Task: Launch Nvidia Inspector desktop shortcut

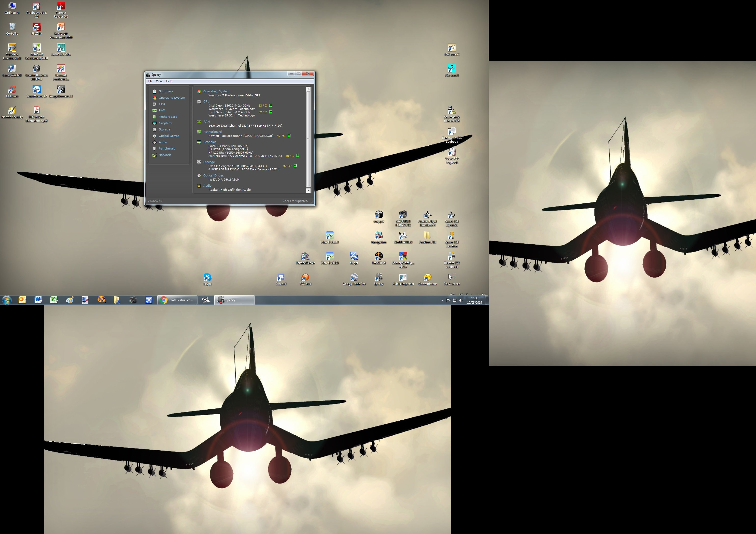Action: (403, 278)
